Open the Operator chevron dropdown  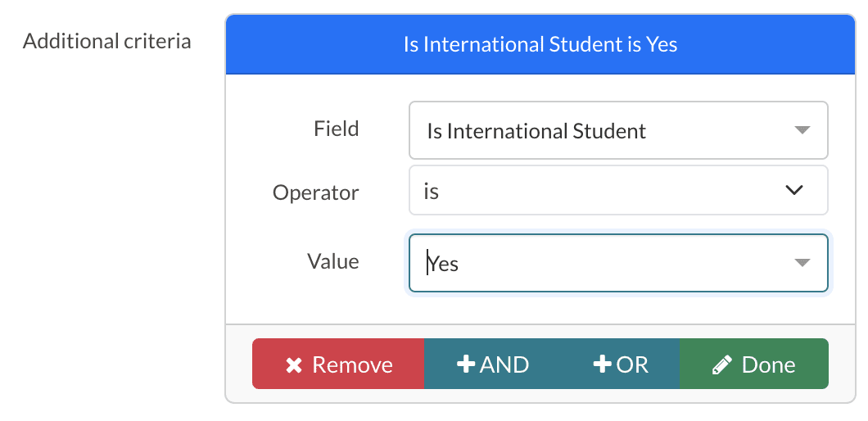(x=793, y=191)
